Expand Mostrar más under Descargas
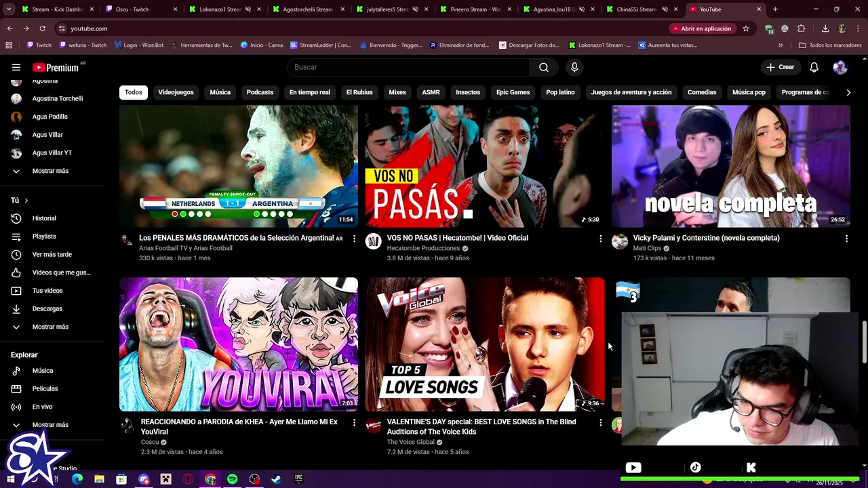 [x=52, y=327]
